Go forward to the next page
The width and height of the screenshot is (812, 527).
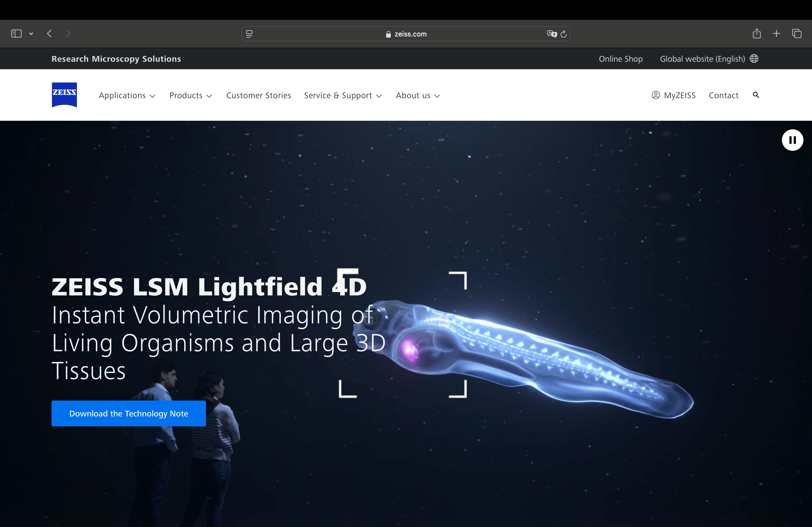68,33
